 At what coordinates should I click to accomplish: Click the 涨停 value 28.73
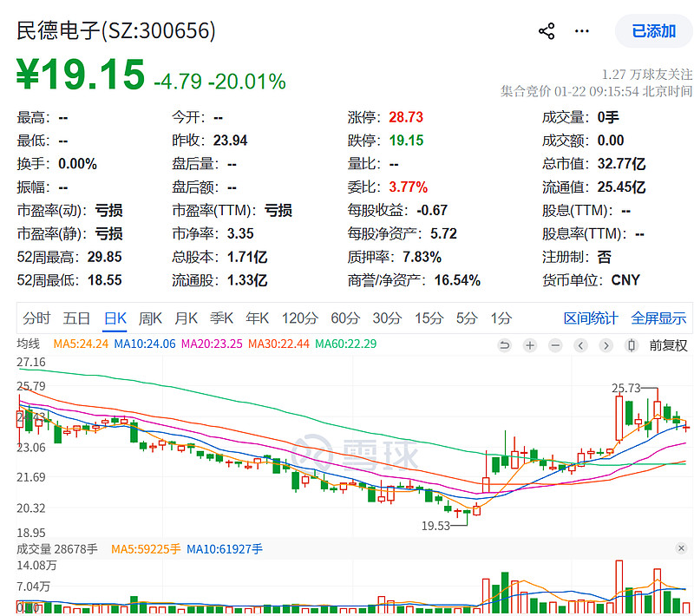(x=406, y=117)
